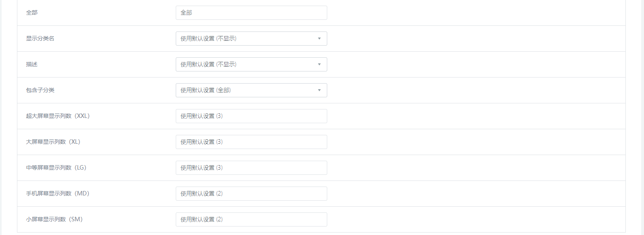This screenshot has height=235, width=644.
Task: Focus the 中等屏幕显示列数 (LG) input
Action: (251, 168)
